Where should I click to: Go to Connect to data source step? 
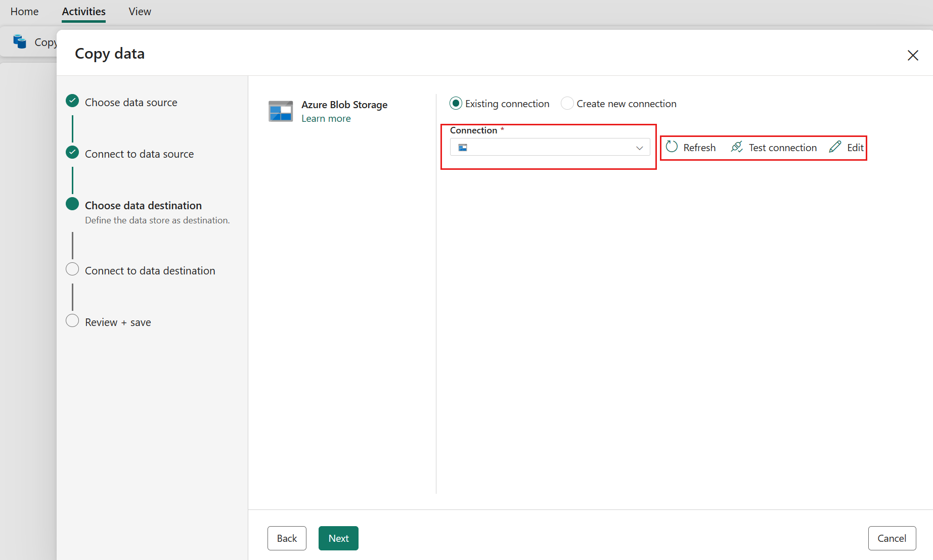139,154
